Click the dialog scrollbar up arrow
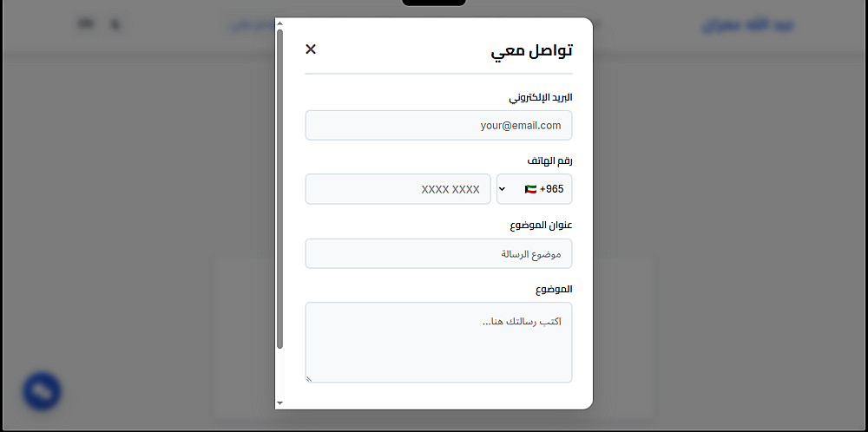Screen dimensions: 868x432 (x=279, y=23)
